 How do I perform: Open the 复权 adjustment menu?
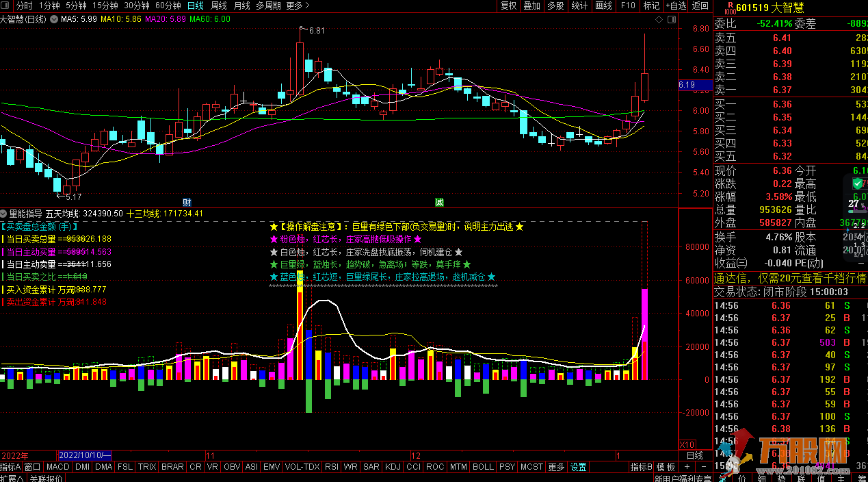pos(509,5)
